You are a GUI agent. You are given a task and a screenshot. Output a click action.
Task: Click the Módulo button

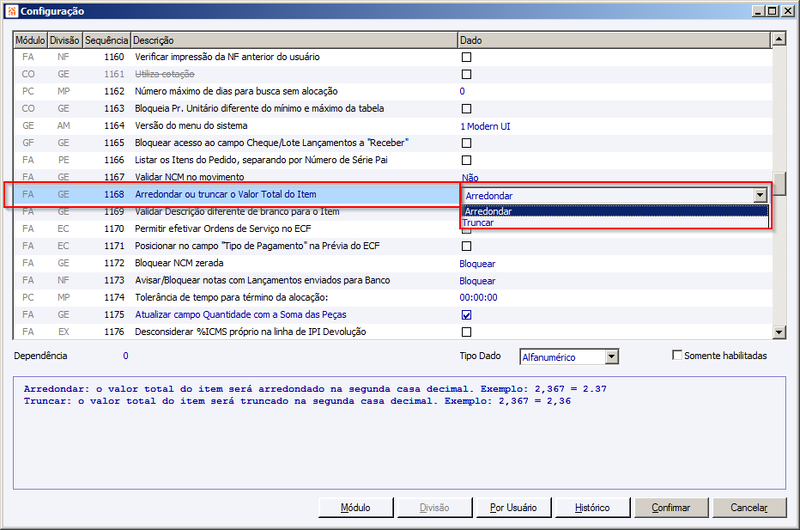pyautogui.click(x=356, y=508)
